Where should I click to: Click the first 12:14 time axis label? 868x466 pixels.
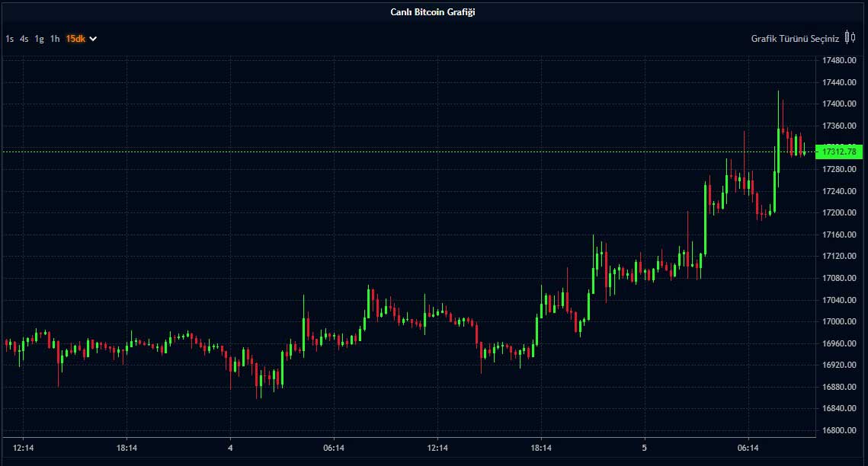click(x=24, y=448)
